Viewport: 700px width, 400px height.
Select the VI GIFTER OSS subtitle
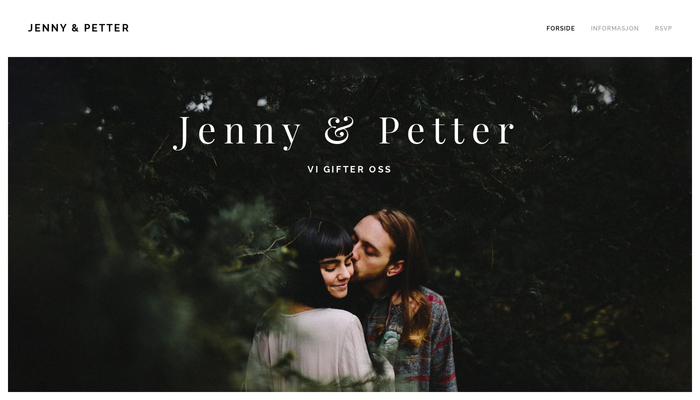click(349, 169)
